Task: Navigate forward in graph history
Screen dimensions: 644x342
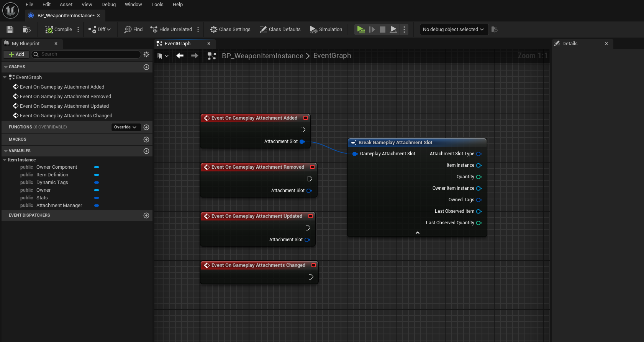Action: pos(195,56)
